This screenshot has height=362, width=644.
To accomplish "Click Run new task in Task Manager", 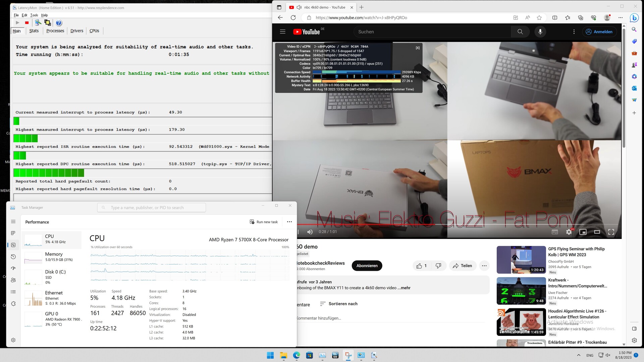I will click(264, 222).
